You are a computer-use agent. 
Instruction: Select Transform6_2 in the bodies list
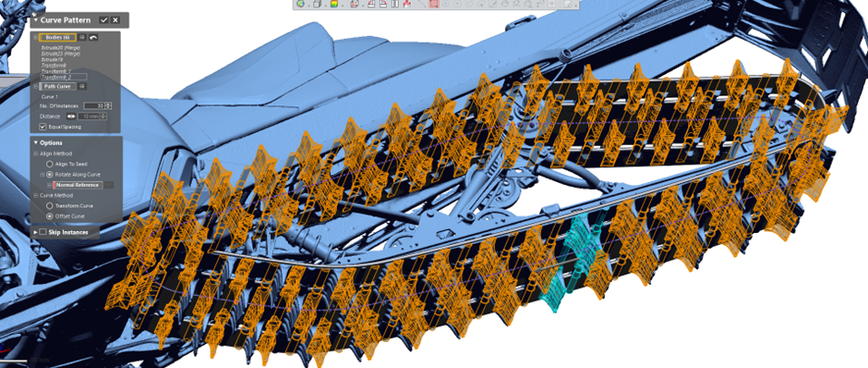coord(64,77)
